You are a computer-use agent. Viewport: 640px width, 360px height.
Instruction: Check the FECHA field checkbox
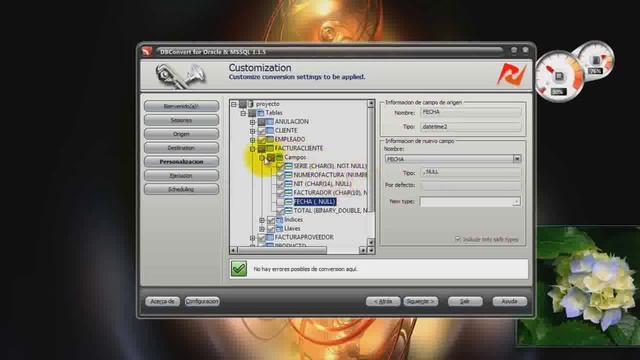pos(280,202)
